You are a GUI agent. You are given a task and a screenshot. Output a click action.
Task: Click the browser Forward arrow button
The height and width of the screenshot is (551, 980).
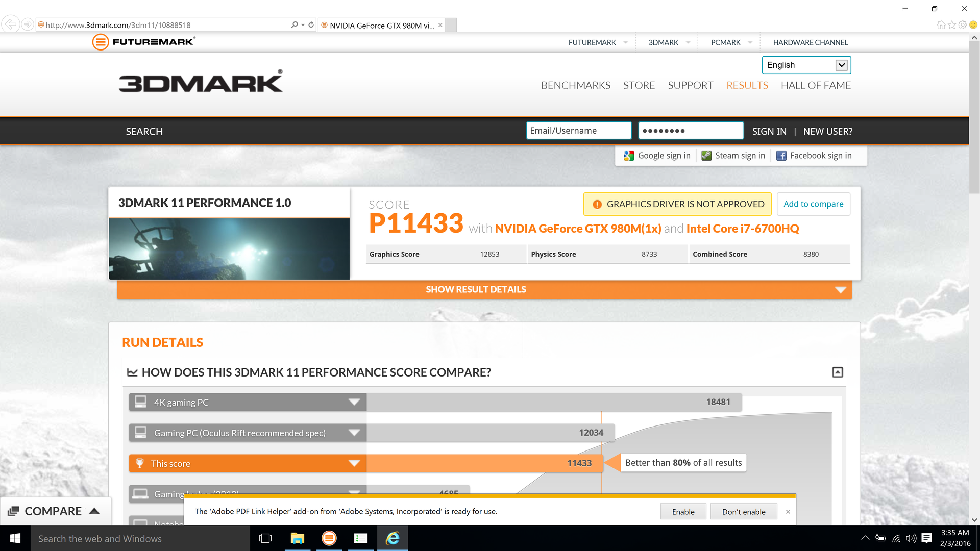[x=28, y=24]
